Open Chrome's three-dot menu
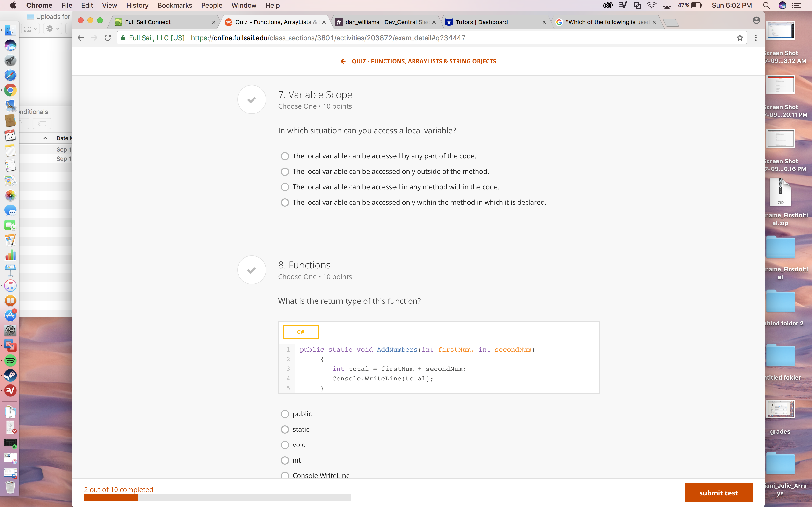This screenshot has width=812, height=507. coord(756,38)
